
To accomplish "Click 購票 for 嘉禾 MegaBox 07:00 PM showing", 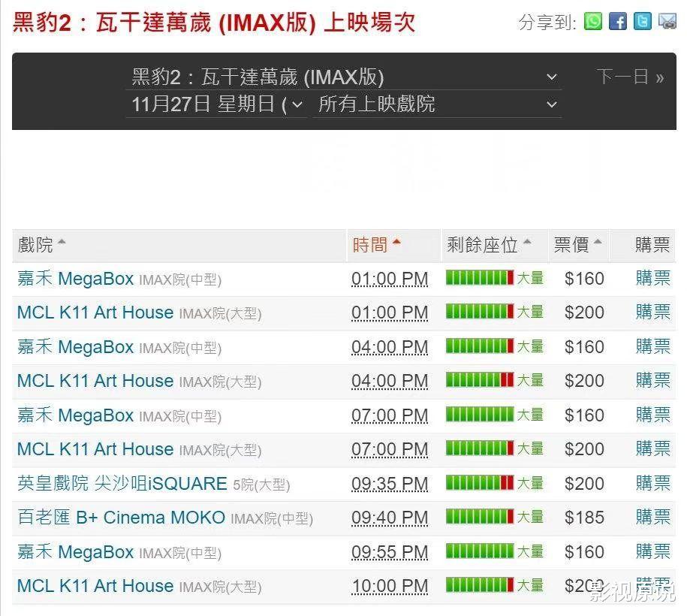I will [x=652, y=415].
